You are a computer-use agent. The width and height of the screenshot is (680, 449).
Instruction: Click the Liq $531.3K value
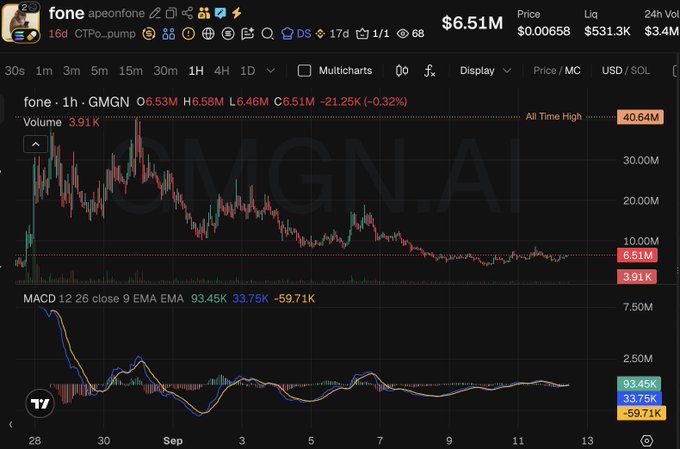tap(607, 31)
